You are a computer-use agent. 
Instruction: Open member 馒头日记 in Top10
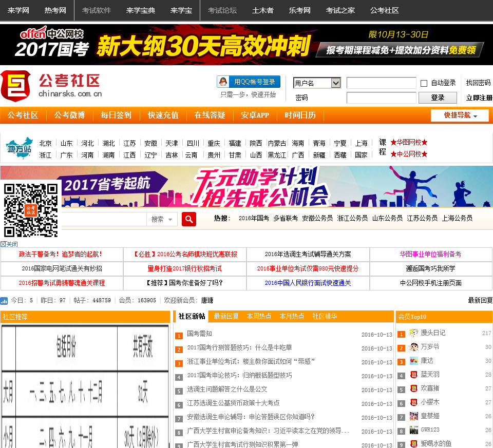coord(433,333)
